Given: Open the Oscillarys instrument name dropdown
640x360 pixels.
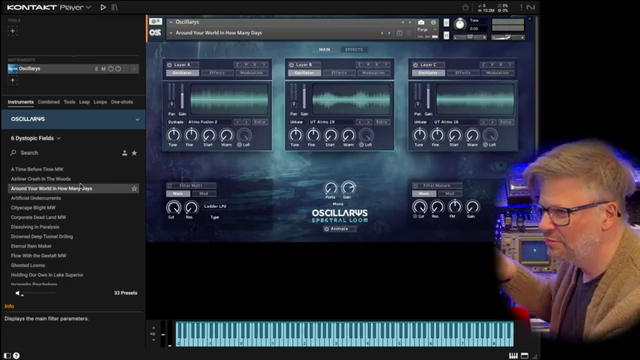Looking at the screenshot, I should click(171, 22).
